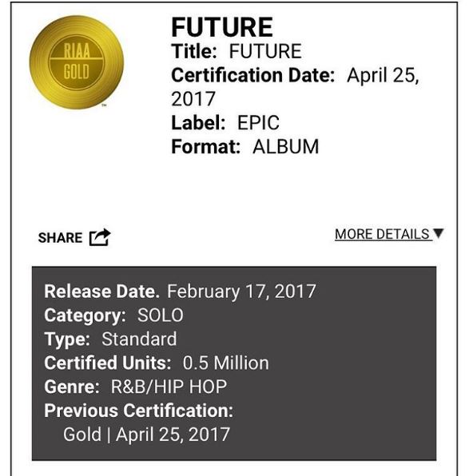469x476 pixels.
Task: Click the Type: Standard row
Action: click(x=110, y=339)
